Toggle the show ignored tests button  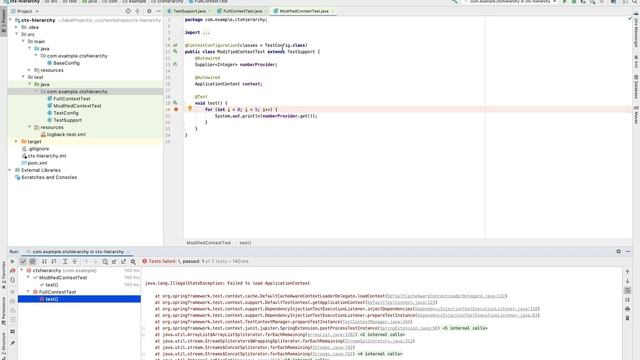pos(33,262)
